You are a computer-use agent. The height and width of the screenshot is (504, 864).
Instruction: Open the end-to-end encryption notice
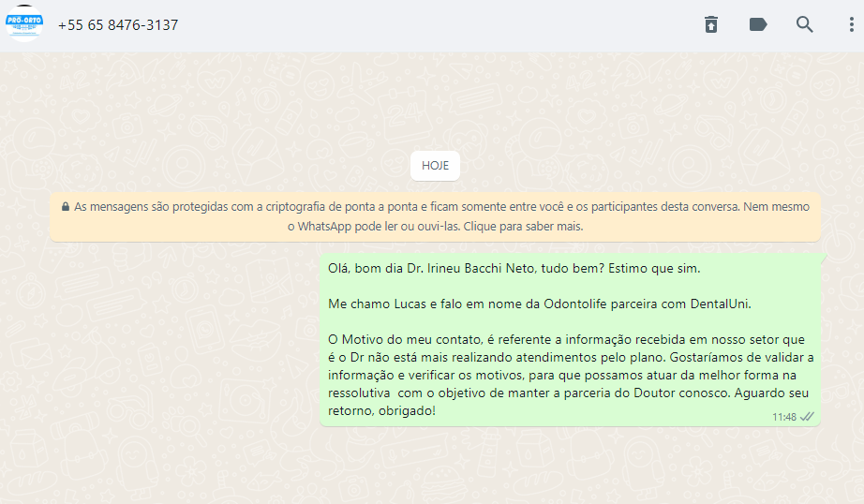coord(436,216)
